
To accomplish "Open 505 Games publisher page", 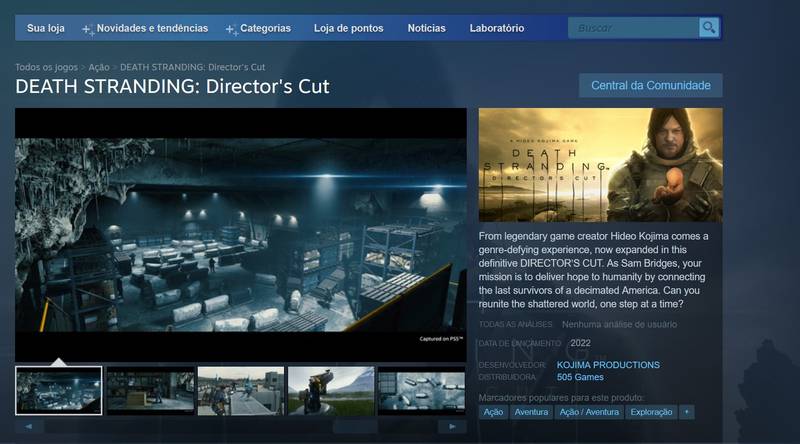I will click(580, 377).
